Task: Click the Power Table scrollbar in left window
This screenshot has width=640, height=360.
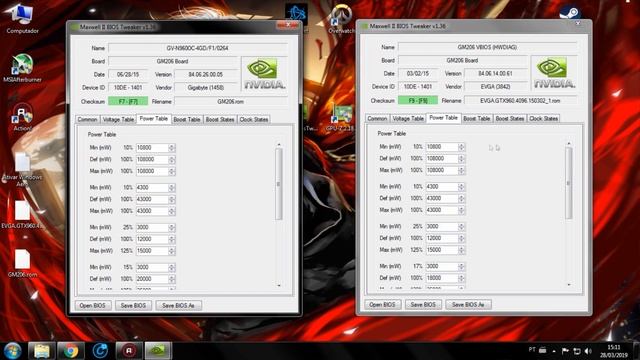Action: point(279,184)
